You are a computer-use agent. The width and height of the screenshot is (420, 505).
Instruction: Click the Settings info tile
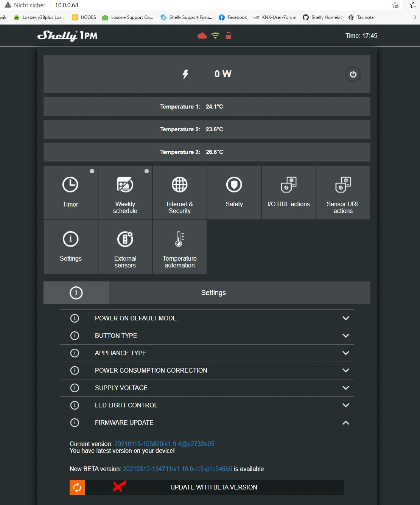point(70,247)
